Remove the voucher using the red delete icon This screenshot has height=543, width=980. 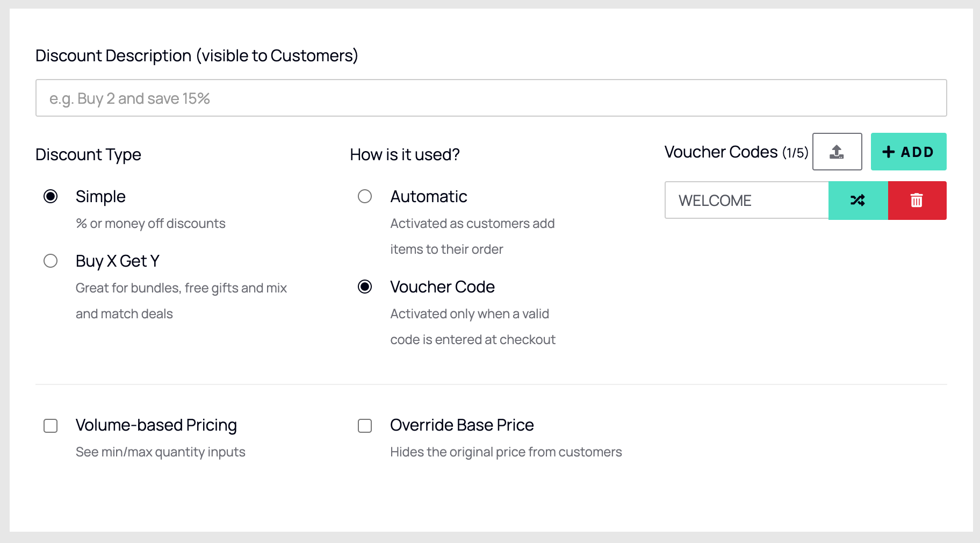917,200
